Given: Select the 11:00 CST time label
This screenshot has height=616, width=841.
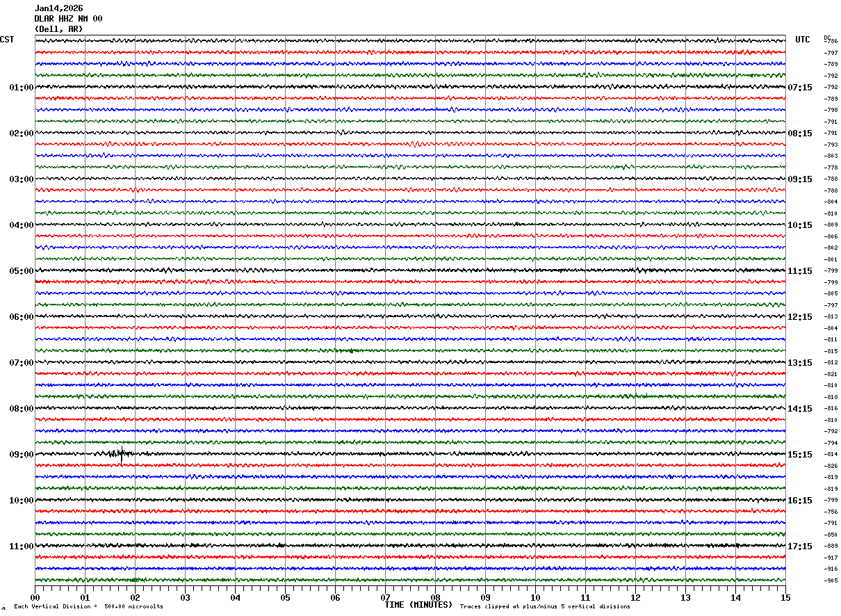Looking at the screenshot, I should click(22, 546).
